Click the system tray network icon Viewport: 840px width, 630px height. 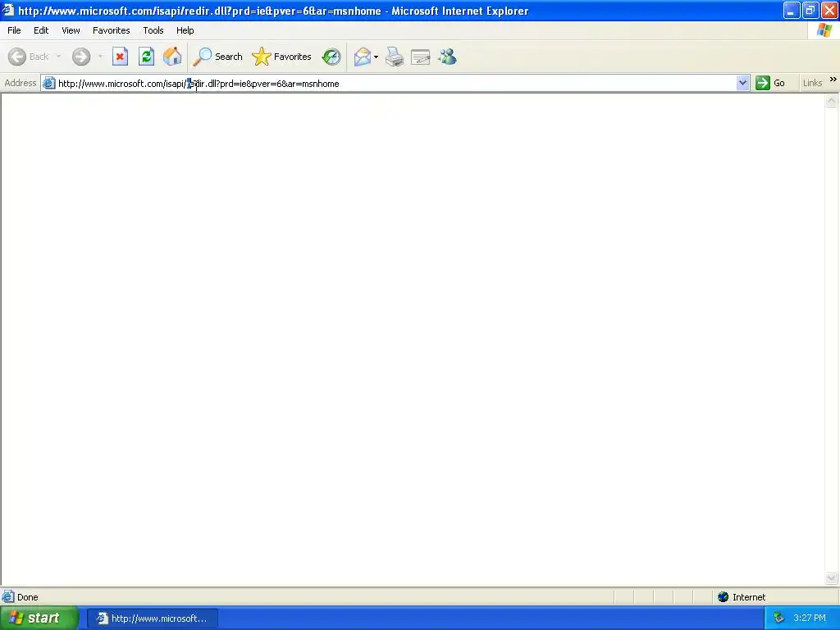click(x=779, y=619)
